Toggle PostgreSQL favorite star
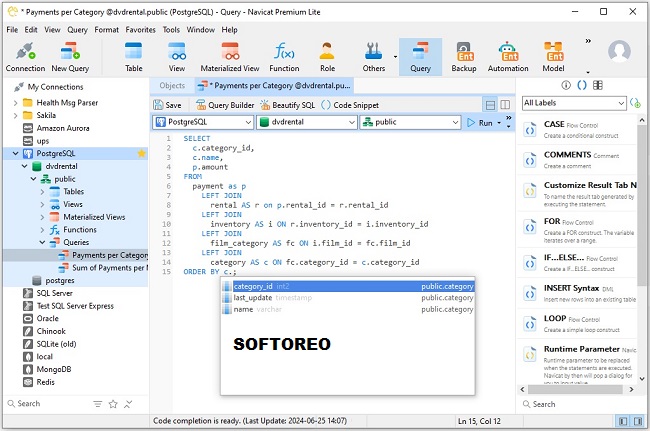Screen dimensions: 650x431 pos(141,153)
